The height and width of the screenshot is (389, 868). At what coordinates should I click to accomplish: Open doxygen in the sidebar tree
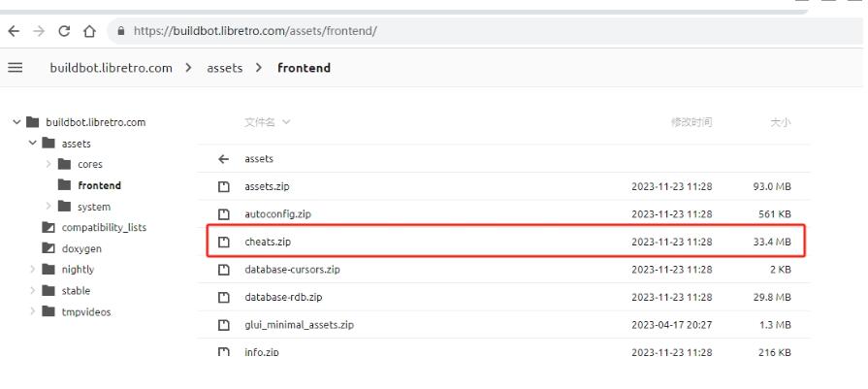pos(81,249)
